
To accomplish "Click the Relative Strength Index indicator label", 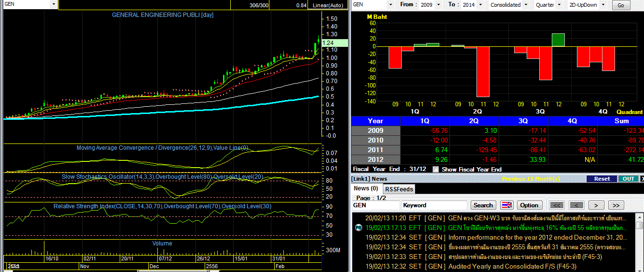I will point(163,206).
